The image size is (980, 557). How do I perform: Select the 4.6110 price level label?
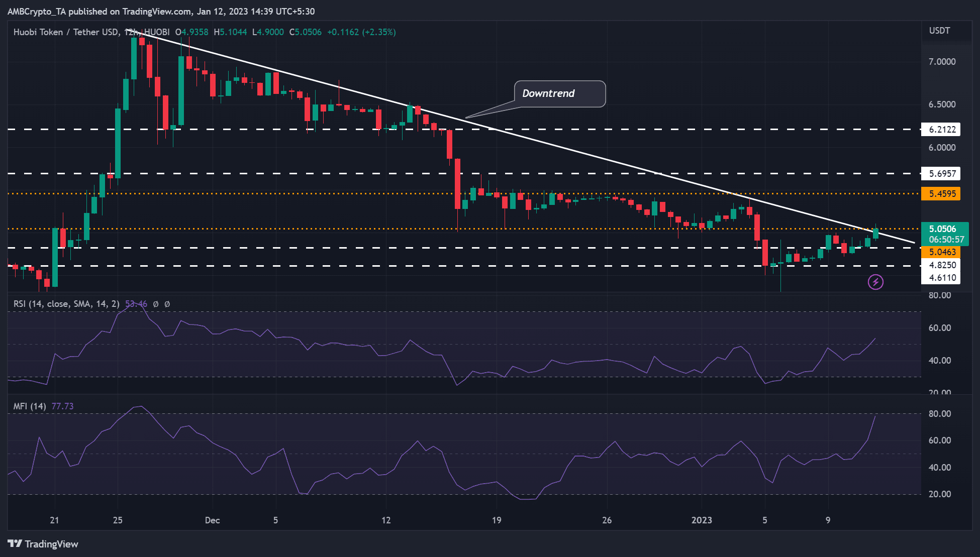(941, 278)
